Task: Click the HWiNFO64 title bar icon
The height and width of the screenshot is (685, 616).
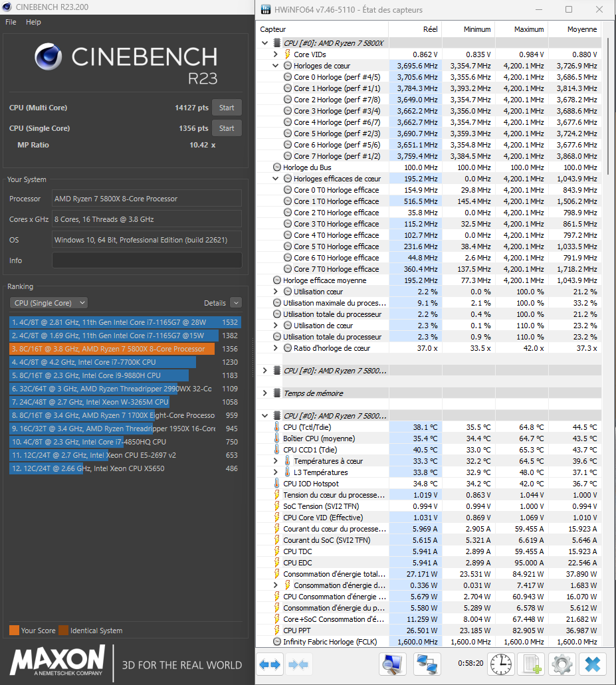Action: point(265,9)
